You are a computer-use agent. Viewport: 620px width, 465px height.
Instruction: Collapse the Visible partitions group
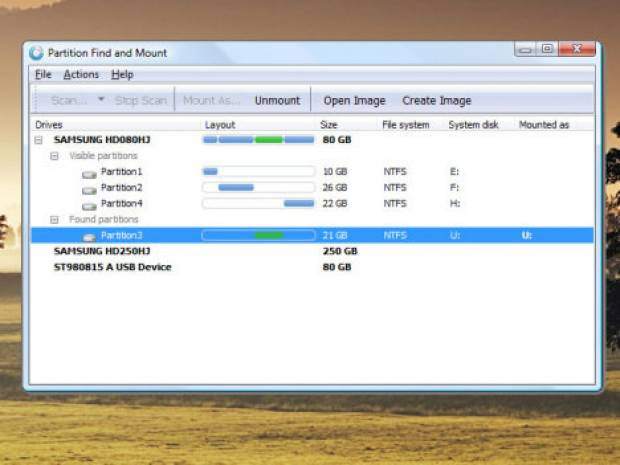tap(54, 156)
